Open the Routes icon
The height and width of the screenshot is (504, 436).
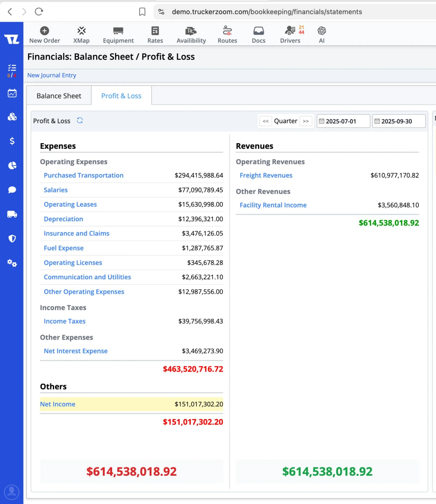pyautogui.click(x=227, y=31)
